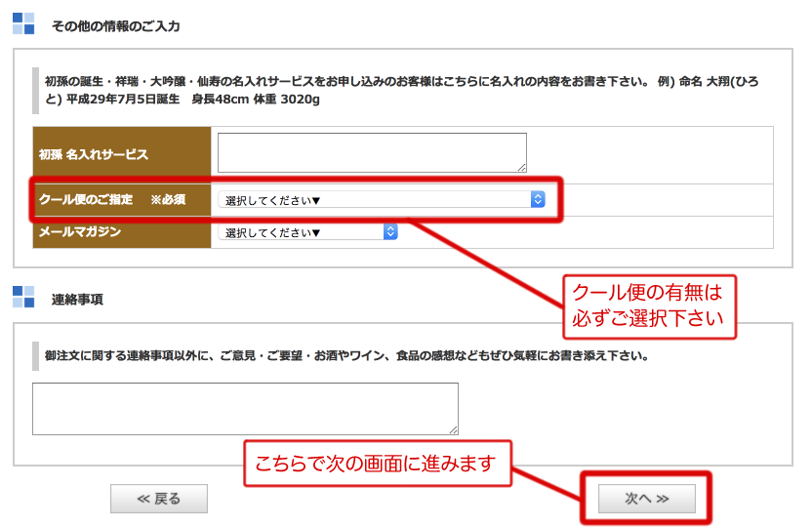Click the 次へ ≫ button
This screenshot has height=528, width=812.
647,499
